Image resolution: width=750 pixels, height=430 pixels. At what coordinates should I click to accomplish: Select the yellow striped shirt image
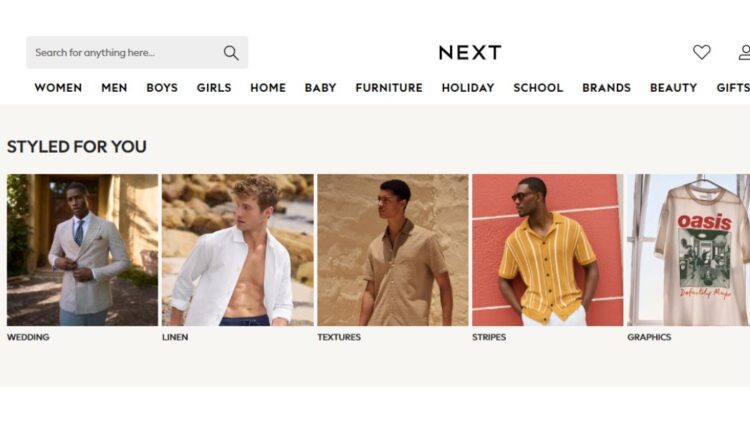[x=548, y=250]
